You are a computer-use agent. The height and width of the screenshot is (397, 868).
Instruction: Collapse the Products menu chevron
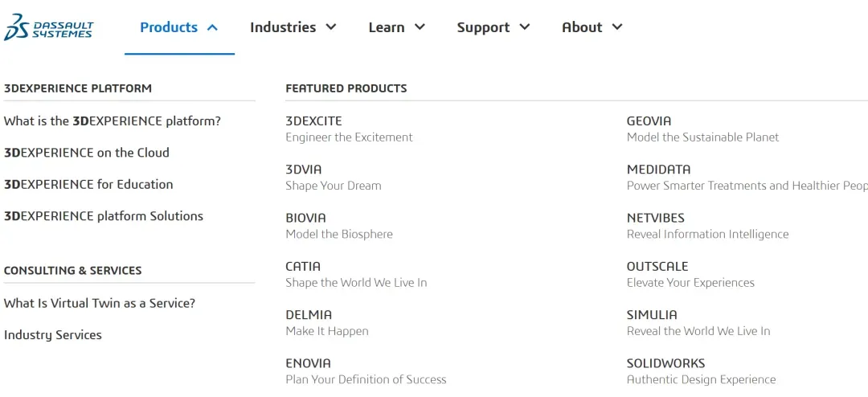(212, 27)
